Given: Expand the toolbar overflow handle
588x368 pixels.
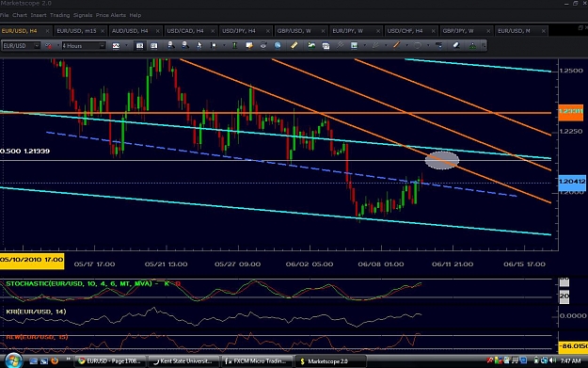Looking at the screenshot, I should 484,46.
